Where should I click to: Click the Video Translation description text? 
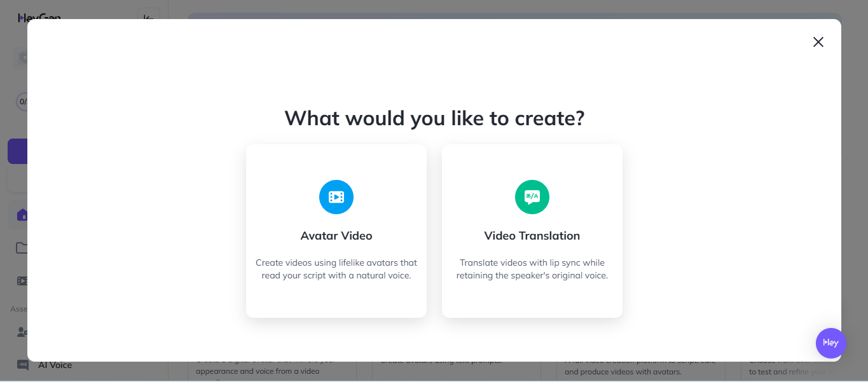coord(532,269)
